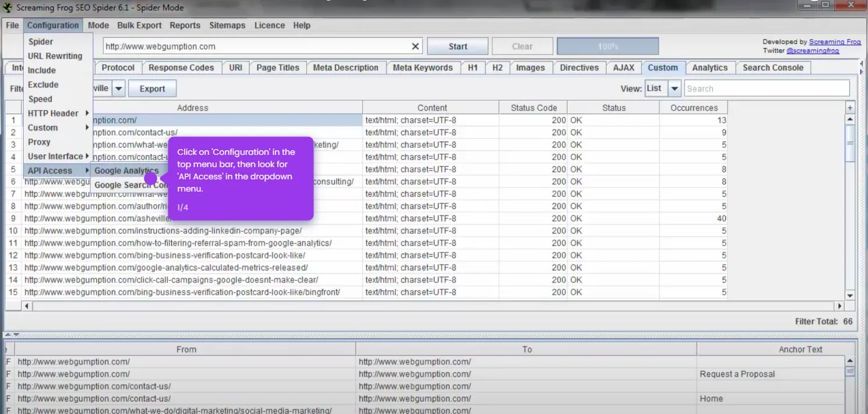Screen dimensions: 868x414
Task: Open the Licence menu
Action: click(x=270, y=26)
